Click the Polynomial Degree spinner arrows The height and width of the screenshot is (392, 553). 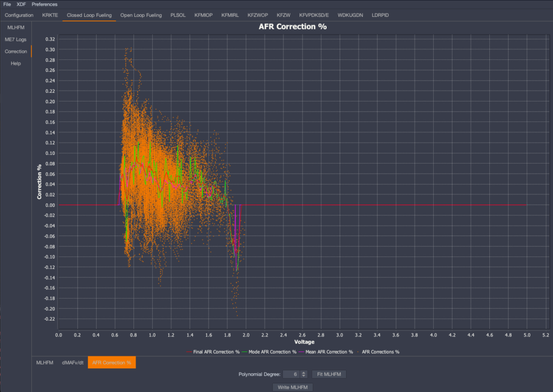[304, 374]
